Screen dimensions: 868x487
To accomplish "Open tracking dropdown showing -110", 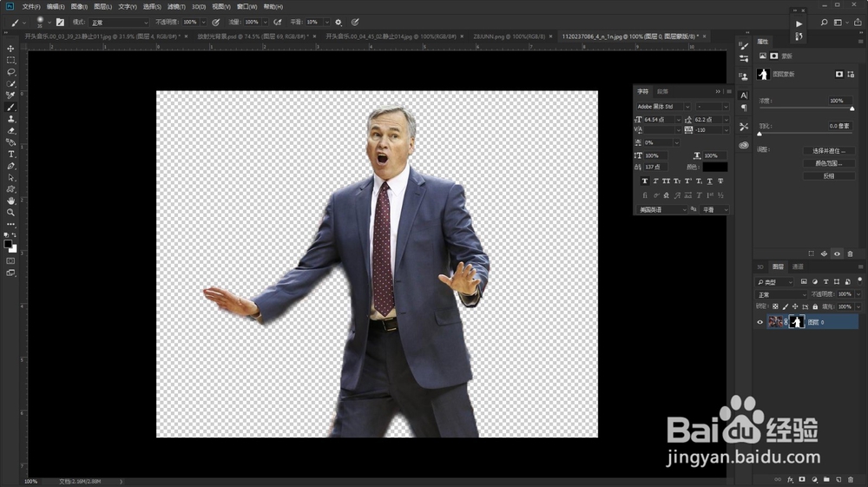I will (712, 130).
